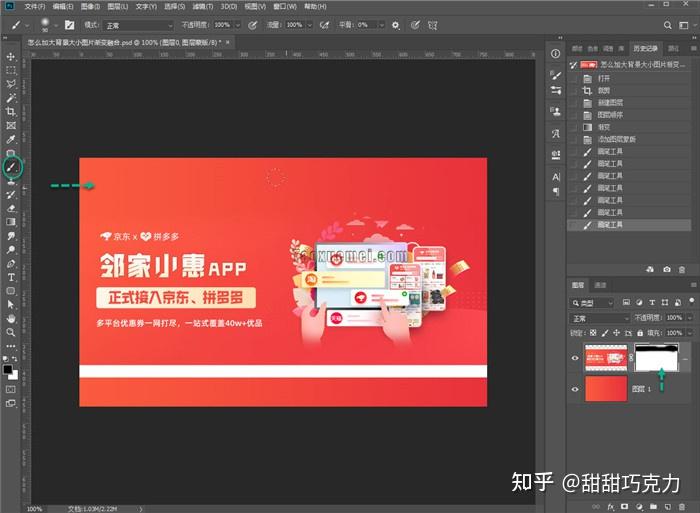Toggle layer filtering switch
This screenshot has height=513, width=700.
pyautogui.click(x=692, y=301)
